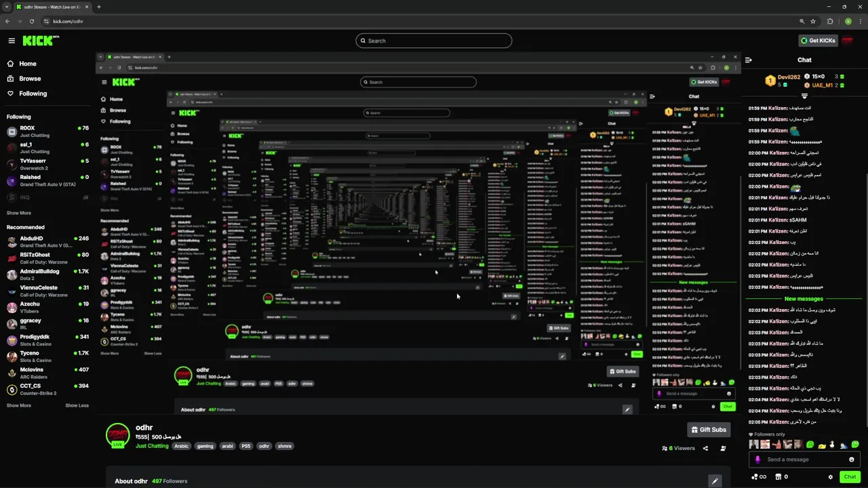Open chat settings gear
The width and height of the screenshot is (868, 488).
pos(830,476)
